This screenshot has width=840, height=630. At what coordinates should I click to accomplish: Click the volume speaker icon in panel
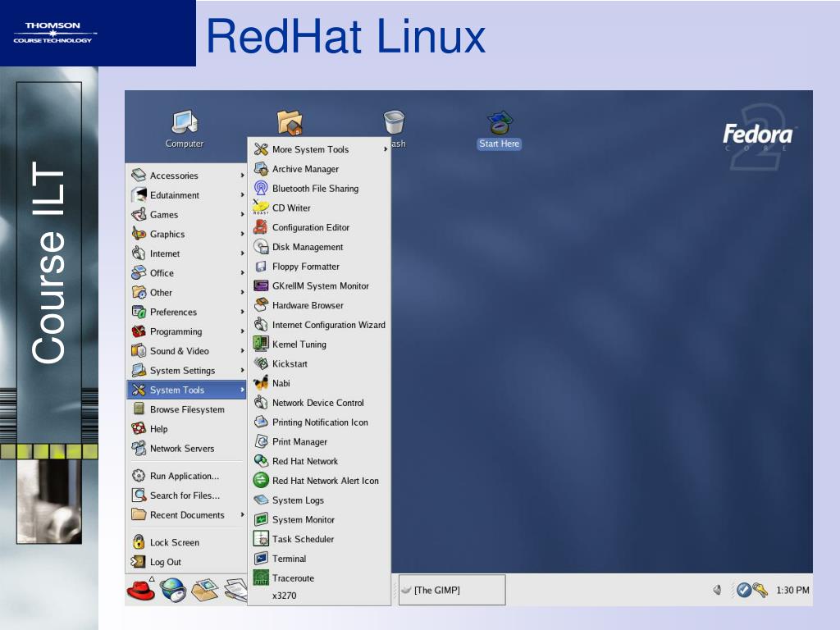click(717, 590)
